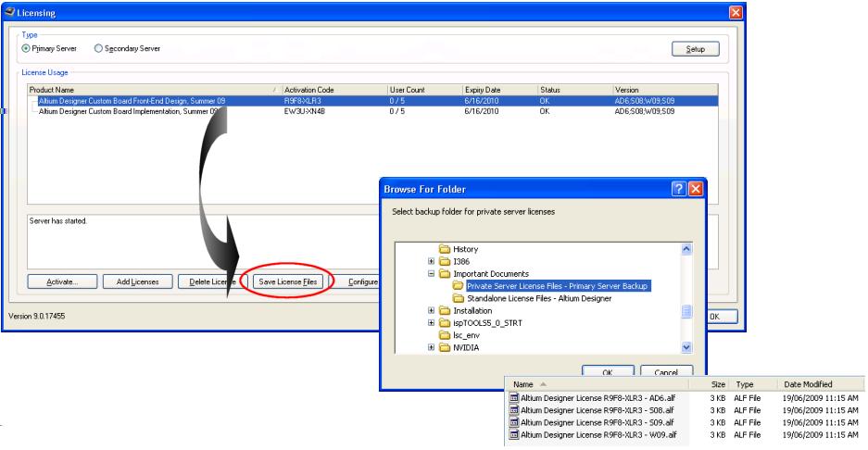Viewport: 868px width, 450px height.
Task: Select file Altium Designer License R9F8-XLR3 - AD6.alf
Action: point(598,398)
